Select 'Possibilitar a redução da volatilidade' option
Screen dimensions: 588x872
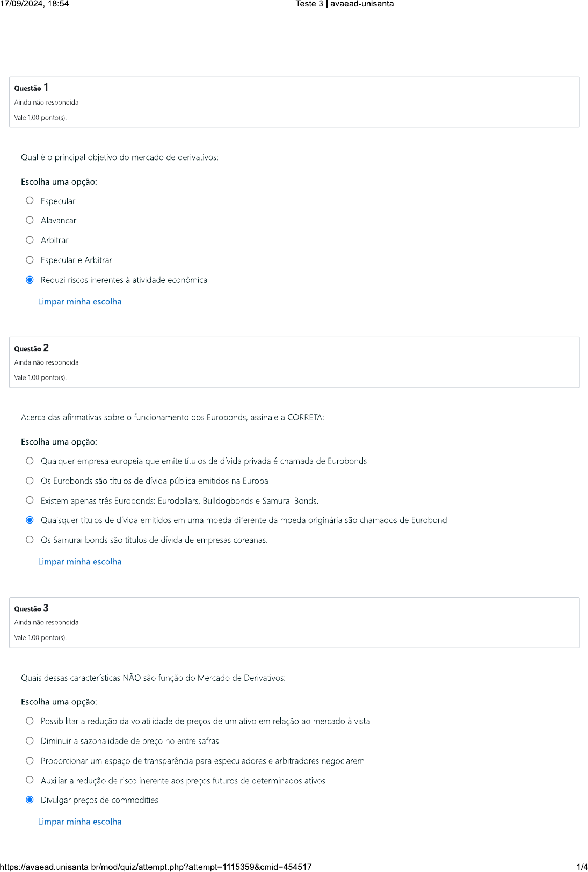(x=30, y=721)
